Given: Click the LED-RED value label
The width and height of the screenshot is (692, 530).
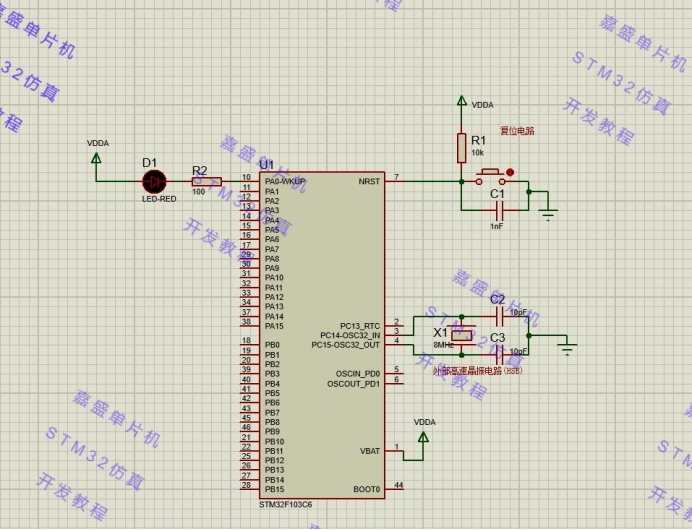Looking at the screenshot, I should point(159,199).
